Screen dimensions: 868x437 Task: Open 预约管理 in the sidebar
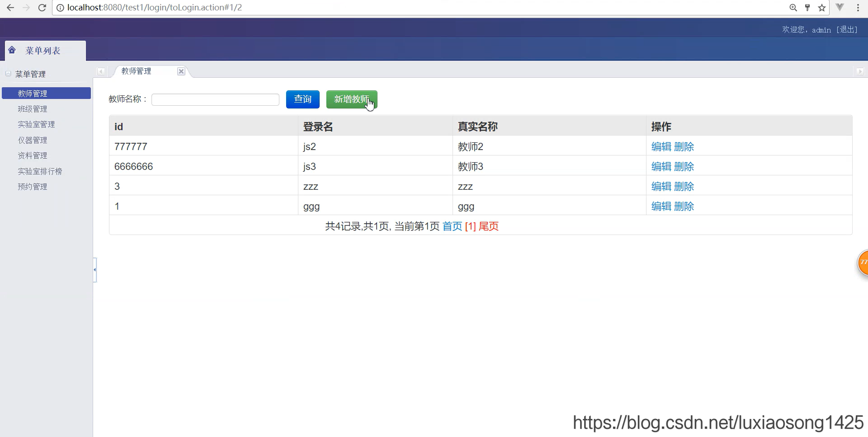(x=33, y=187)
